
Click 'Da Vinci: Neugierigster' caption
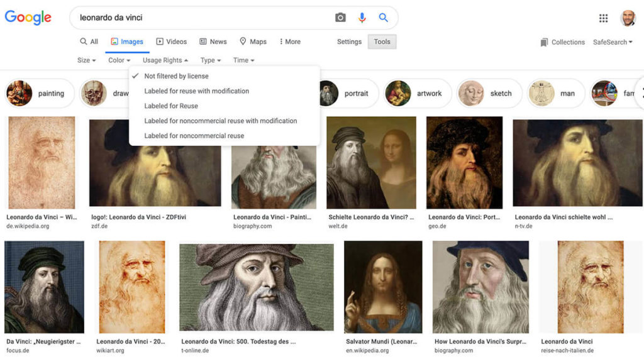pyautogui.click(x=43, y=341)
